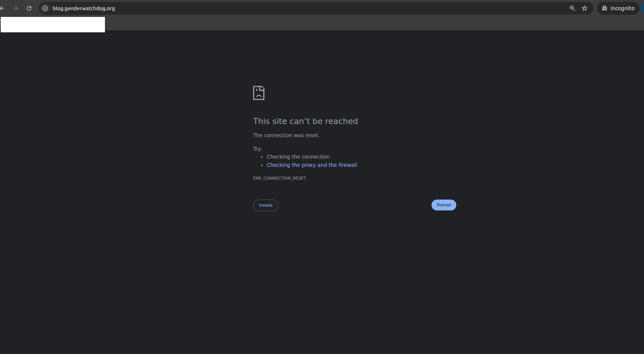Click the white notification box below the toolbar

tap(52, 24)
